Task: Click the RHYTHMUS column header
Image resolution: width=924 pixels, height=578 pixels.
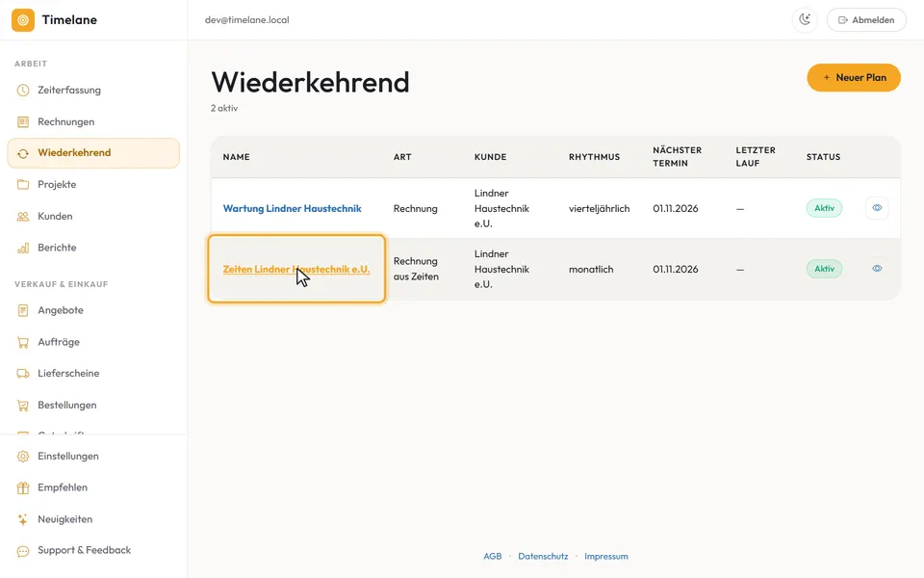Action: 594,157
